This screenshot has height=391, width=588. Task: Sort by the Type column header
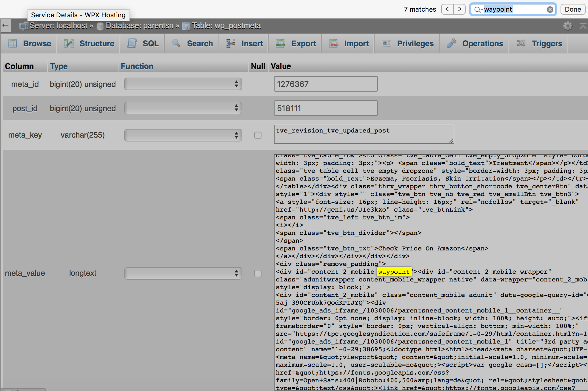[59, 66]
